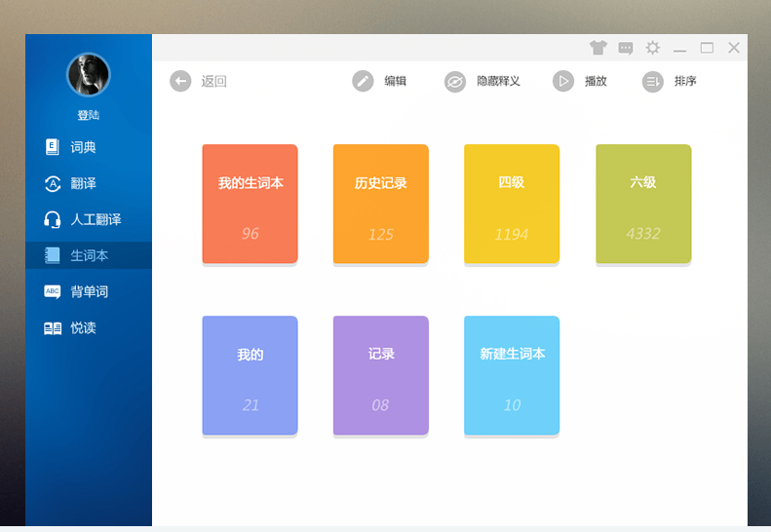Open the sort order icon
The height and width of the screenshot is (532, 771).
click(652, 82)
